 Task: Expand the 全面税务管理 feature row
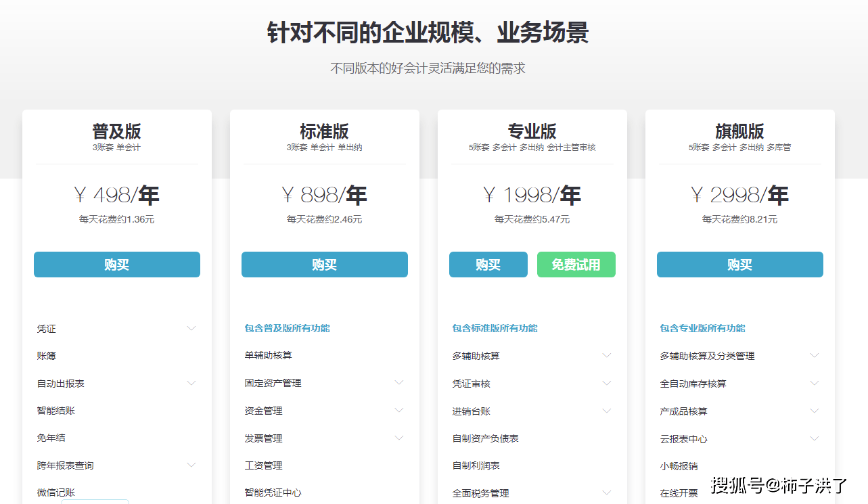[x=607, y=492]
